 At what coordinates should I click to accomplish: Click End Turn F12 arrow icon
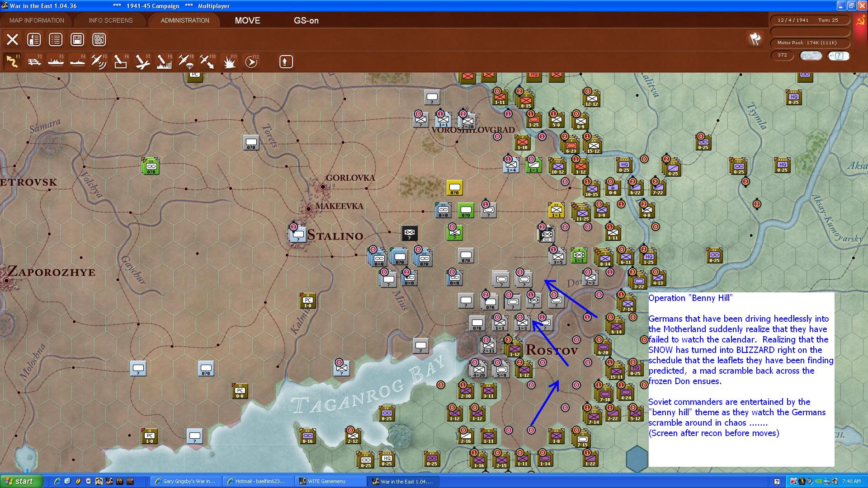[251, 61]
